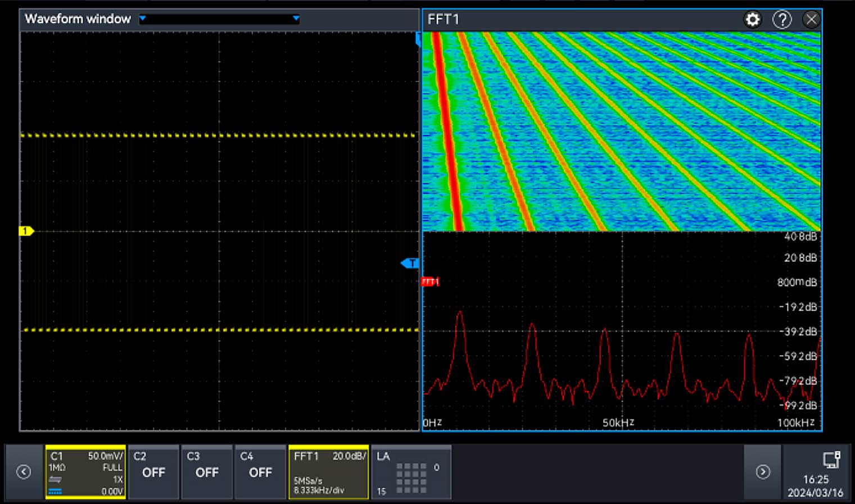This screenshot has height=504, width=855.
Task: Open the Waveform window source dropdown
Action: [142, 19]
